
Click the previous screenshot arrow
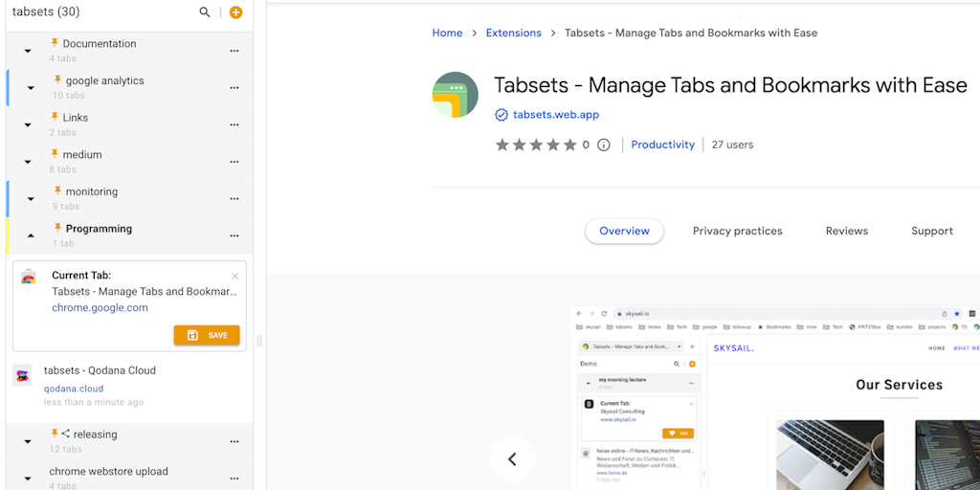pos(512,459)
